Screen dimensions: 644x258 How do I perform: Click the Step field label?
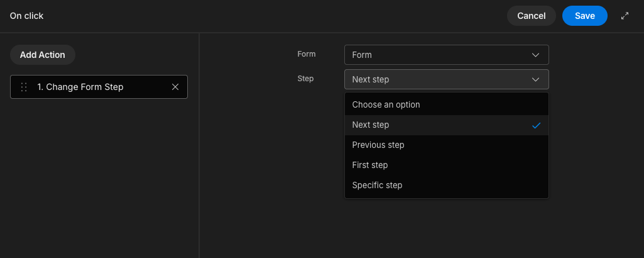[x=305, y=78]
